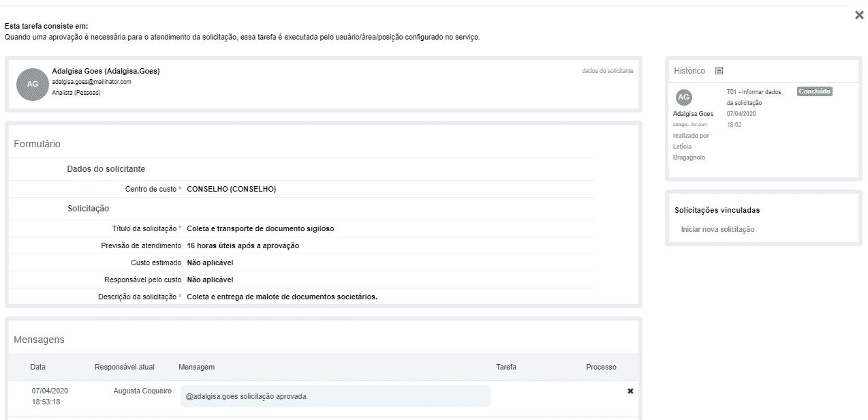Click the Título da solicitação field value

click(x=260, y=228)
